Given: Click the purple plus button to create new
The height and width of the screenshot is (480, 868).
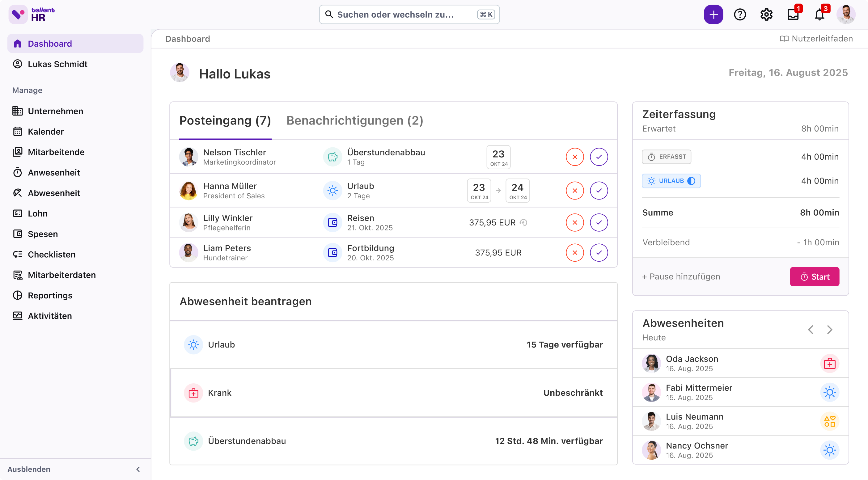Looking at the screenshot, I should [x=713, y=14].
